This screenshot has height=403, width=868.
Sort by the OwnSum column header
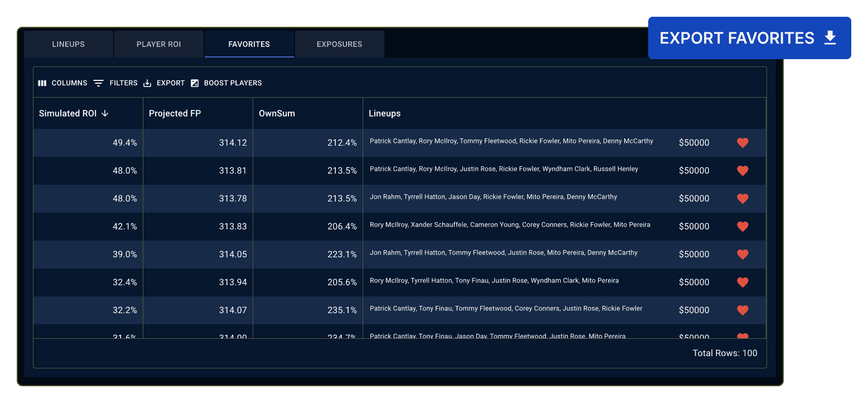pyautogui.click(x=277, y=113)
